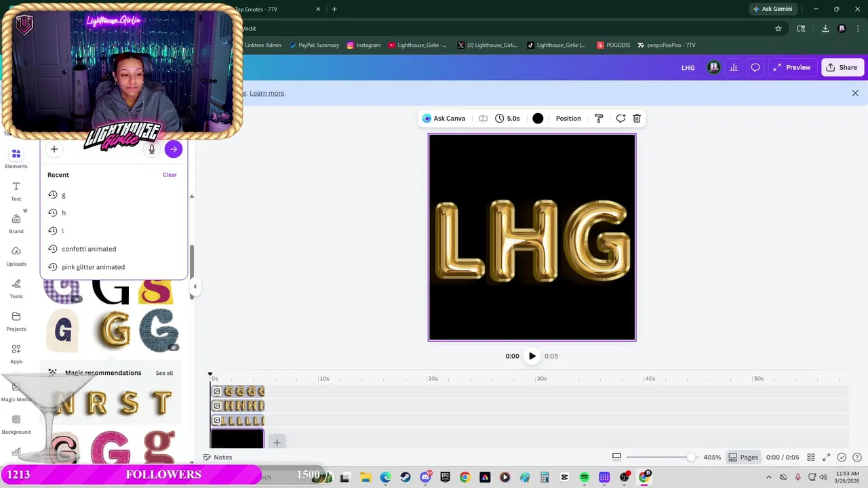Click the copy style paint roller icon
868x488 pixels.
pyautogui.click(x=599, y=118)
